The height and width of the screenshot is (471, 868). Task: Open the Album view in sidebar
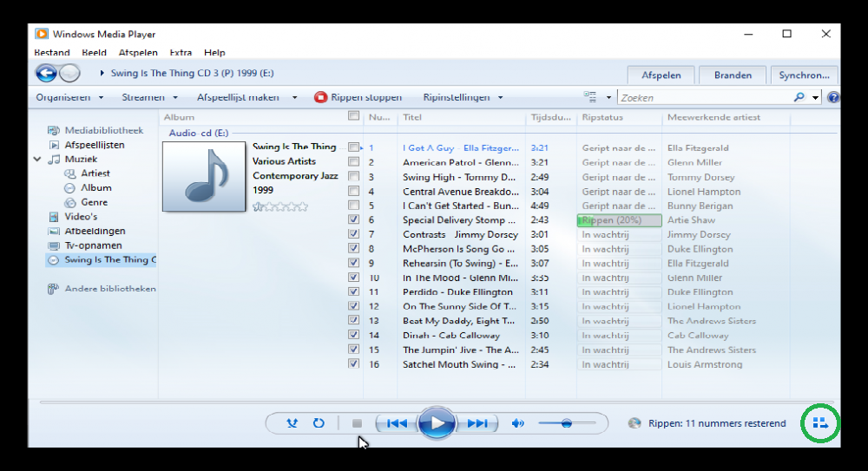pyautogui.click(x=95, y=187)
